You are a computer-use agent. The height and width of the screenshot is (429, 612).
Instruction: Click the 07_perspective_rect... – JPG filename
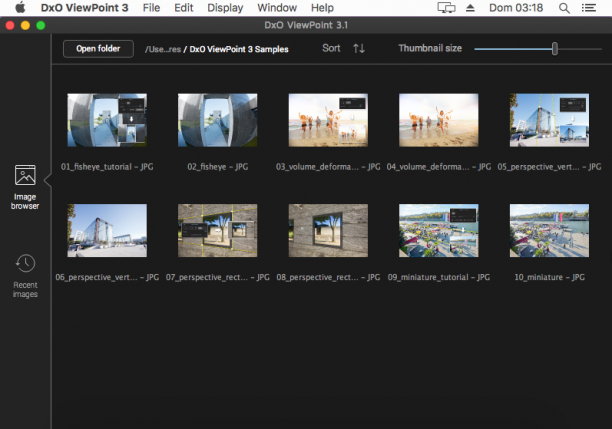pyautogui.click(x=217, y=277)
